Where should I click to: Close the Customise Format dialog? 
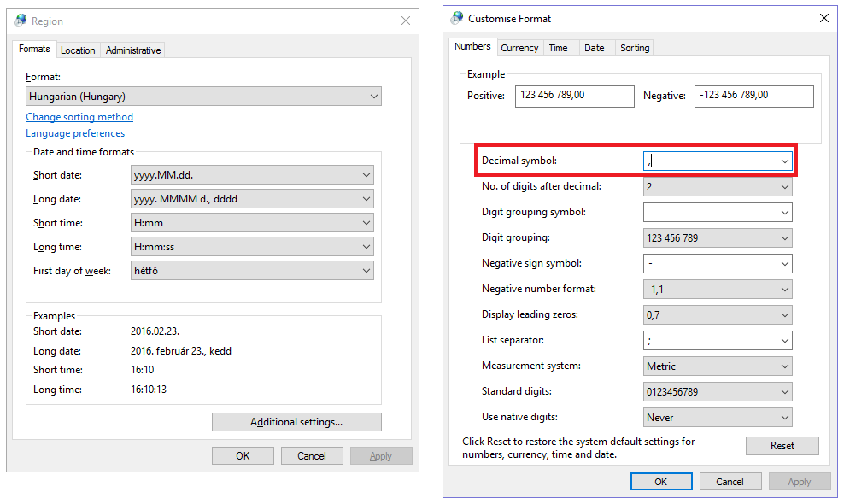coord(823,18)
